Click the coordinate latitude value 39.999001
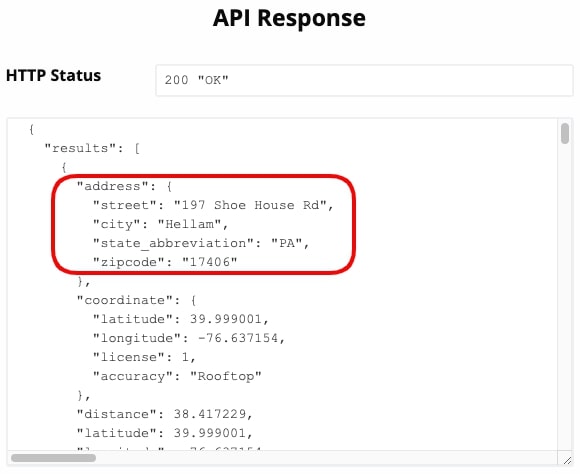This screenshot has height=474, width=580. (x=226, y=319)
